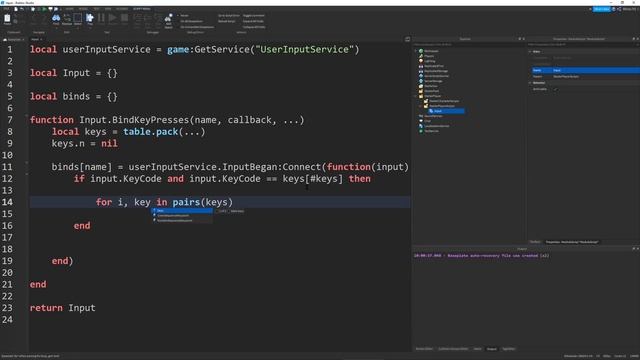The width and height of the screenshot is (640, 360).
Task: Collapse the Data section in Properties
Action: point(530,52)
